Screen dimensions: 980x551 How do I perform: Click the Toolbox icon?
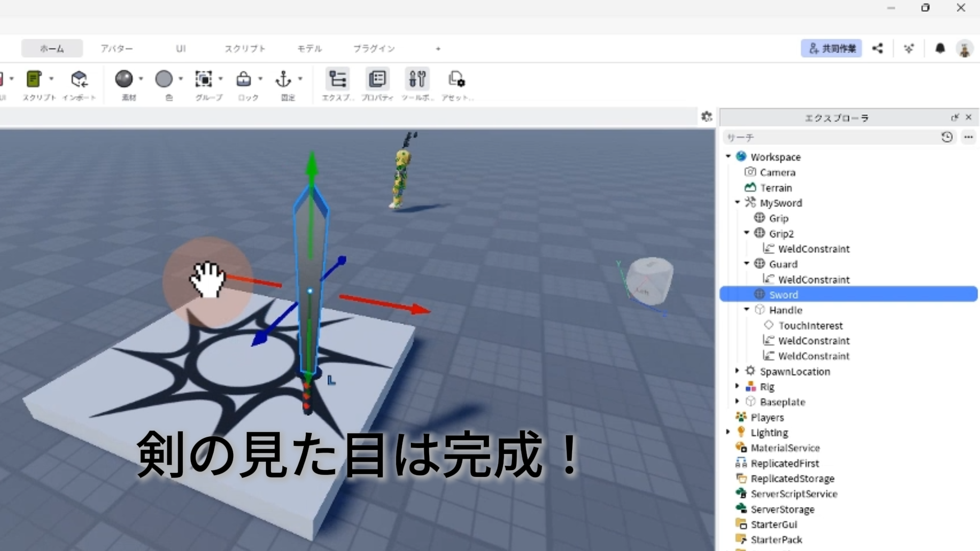pyautogui.click(x=417, y=80)
